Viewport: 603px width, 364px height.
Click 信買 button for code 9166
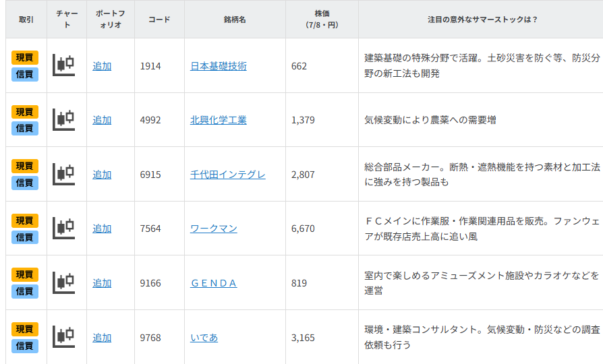[x=24, y=291]
